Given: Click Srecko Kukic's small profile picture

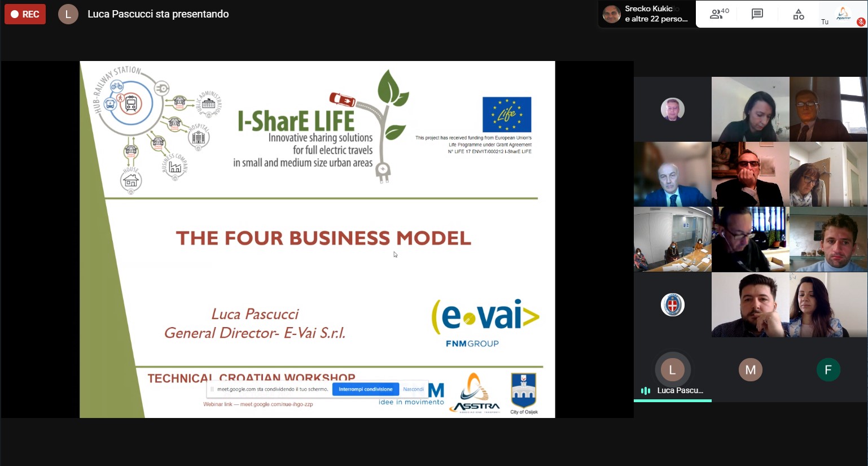Looking at the screenshot, I should (x=612, y=14).
